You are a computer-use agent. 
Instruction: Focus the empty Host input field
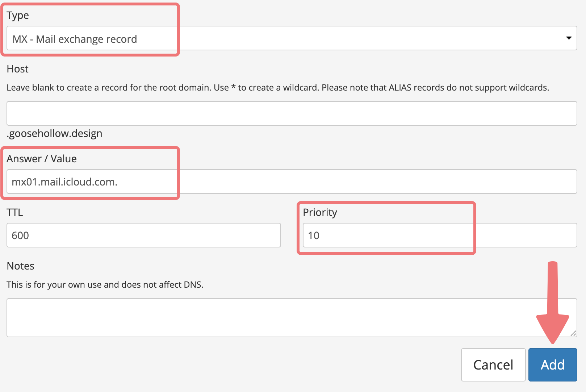point(292,113)
